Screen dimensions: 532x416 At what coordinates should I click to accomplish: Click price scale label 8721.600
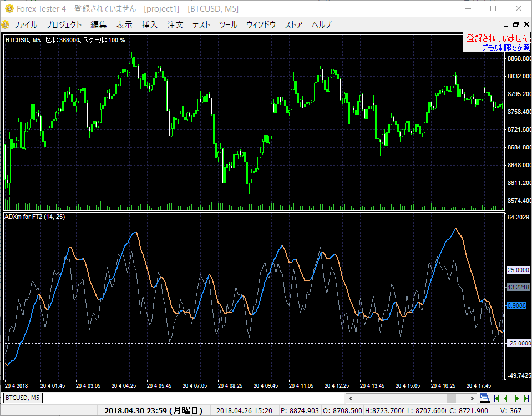pos(519,129)
